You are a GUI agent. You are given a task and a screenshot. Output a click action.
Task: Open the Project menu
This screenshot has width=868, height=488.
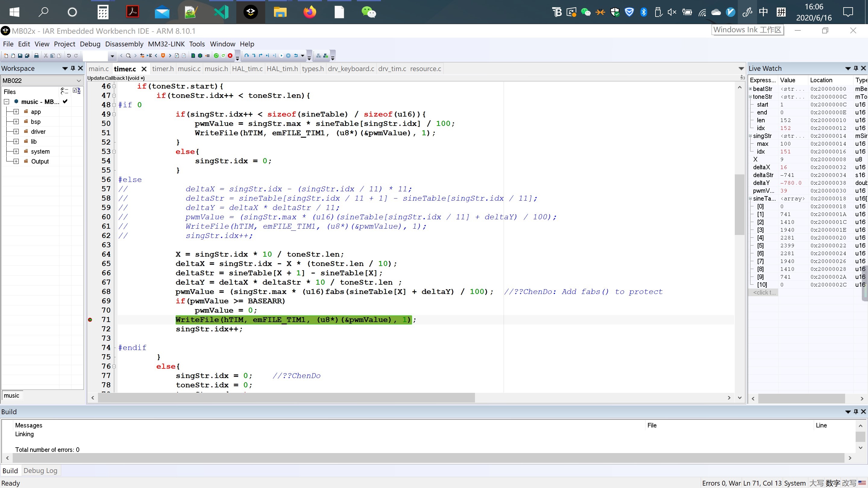point(64,44)
